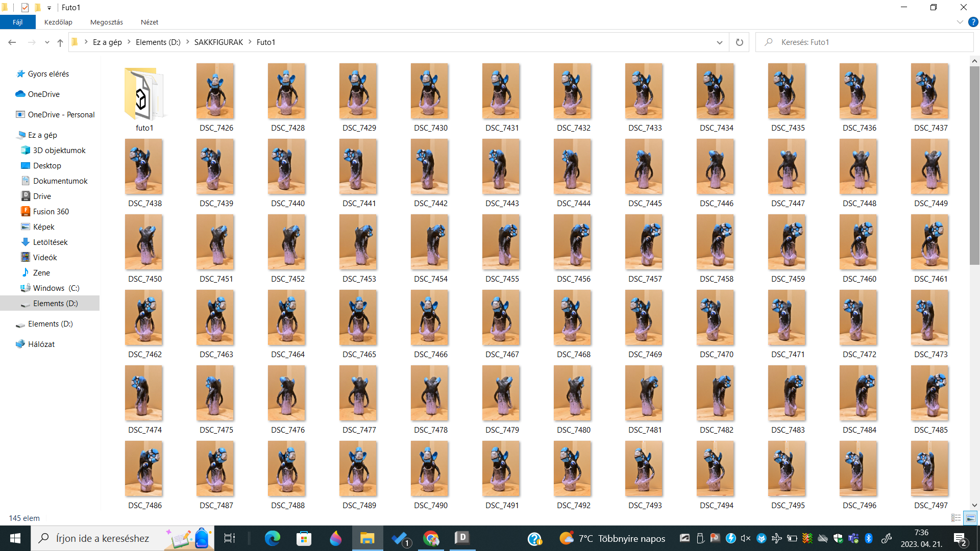Open Dokumentumok in the sidebar
The image size is (980, 551).
click(x=60, y=181)
